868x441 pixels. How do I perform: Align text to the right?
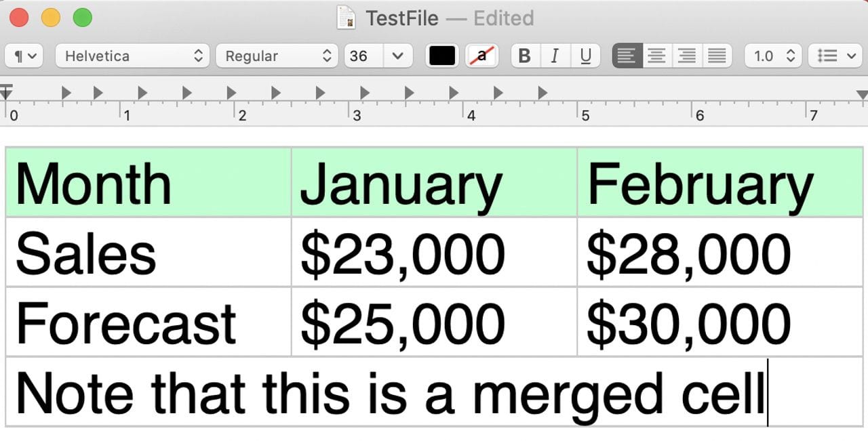point(687,56)
